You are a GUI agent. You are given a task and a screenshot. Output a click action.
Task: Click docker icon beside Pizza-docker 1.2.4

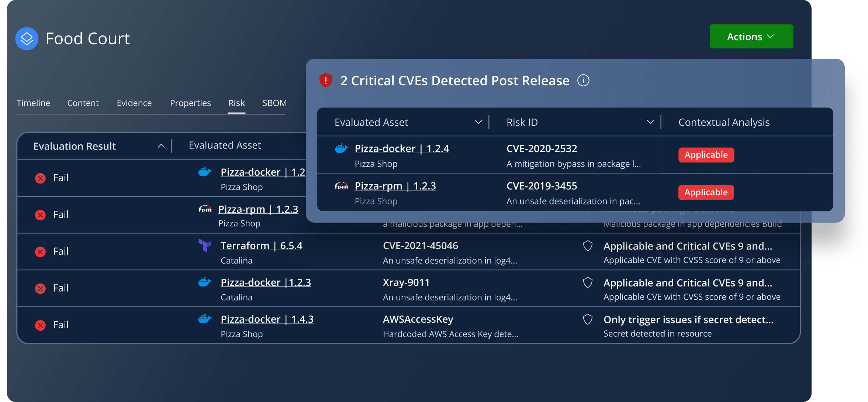[x=341, y=148]
